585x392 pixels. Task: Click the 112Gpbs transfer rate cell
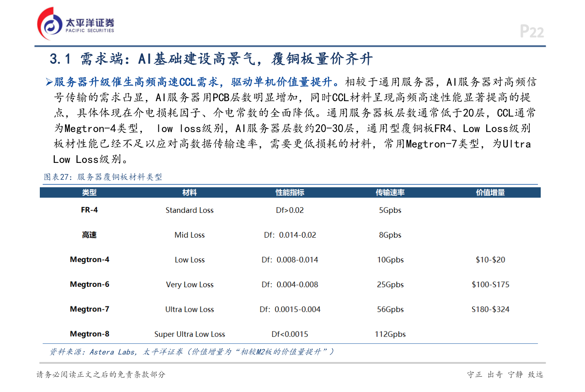(390, 334)
